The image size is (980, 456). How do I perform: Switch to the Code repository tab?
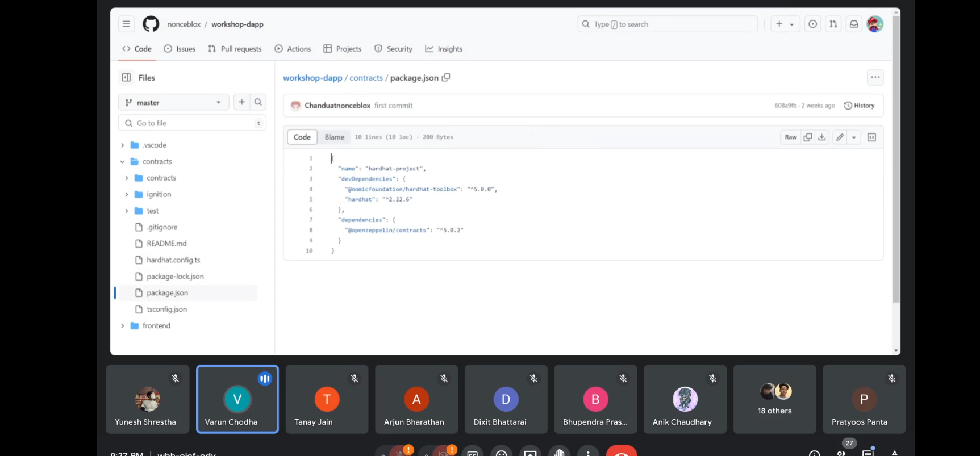pyautogui.click(x=137, y=49)
